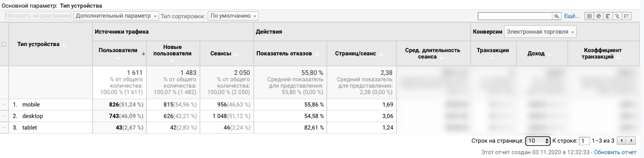This screenshot has width=644, height=158.
Task: Click the sort arrow in Пользователи column
Action: click(143, 54)
